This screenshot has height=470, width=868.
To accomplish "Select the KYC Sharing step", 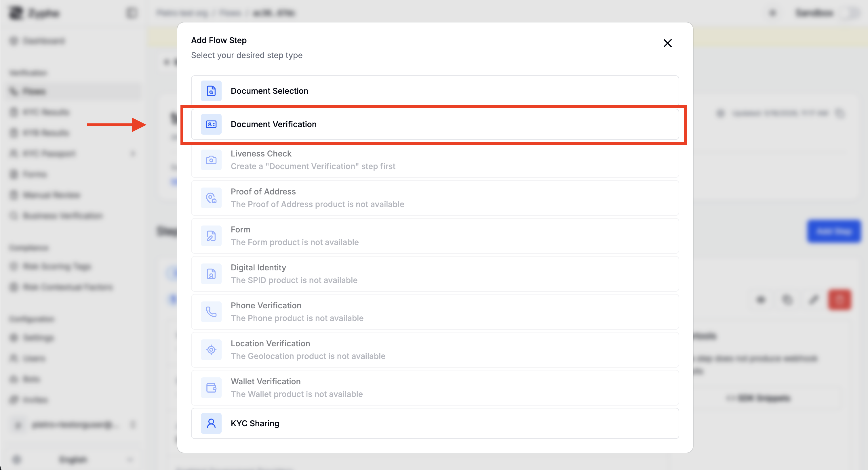I will pos(435,423).
